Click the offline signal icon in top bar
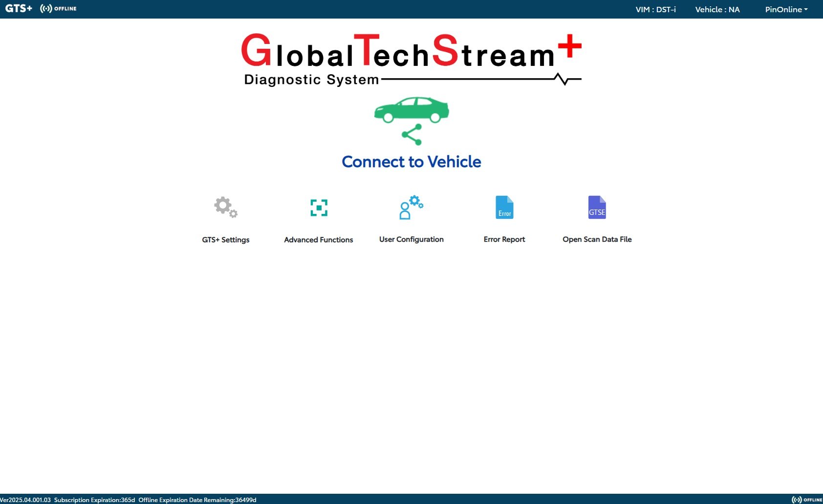823x504 pixels. point(58,9)
